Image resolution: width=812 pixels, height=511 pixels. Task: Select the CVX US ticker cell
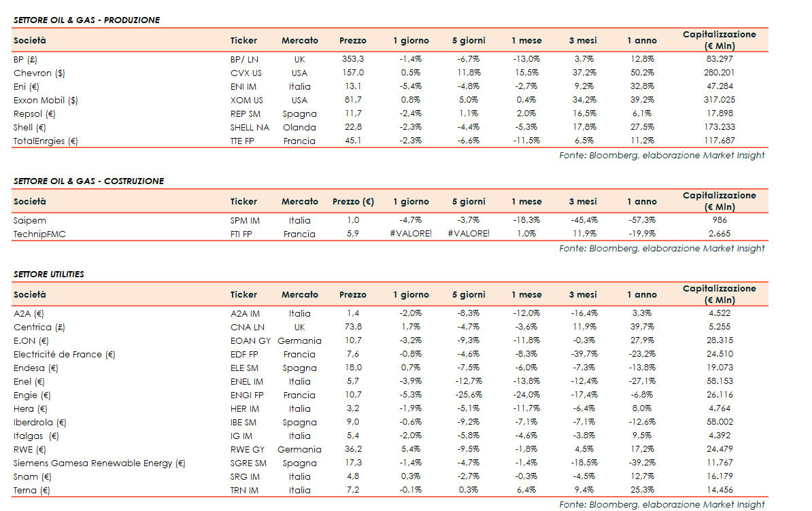point(246,73)
